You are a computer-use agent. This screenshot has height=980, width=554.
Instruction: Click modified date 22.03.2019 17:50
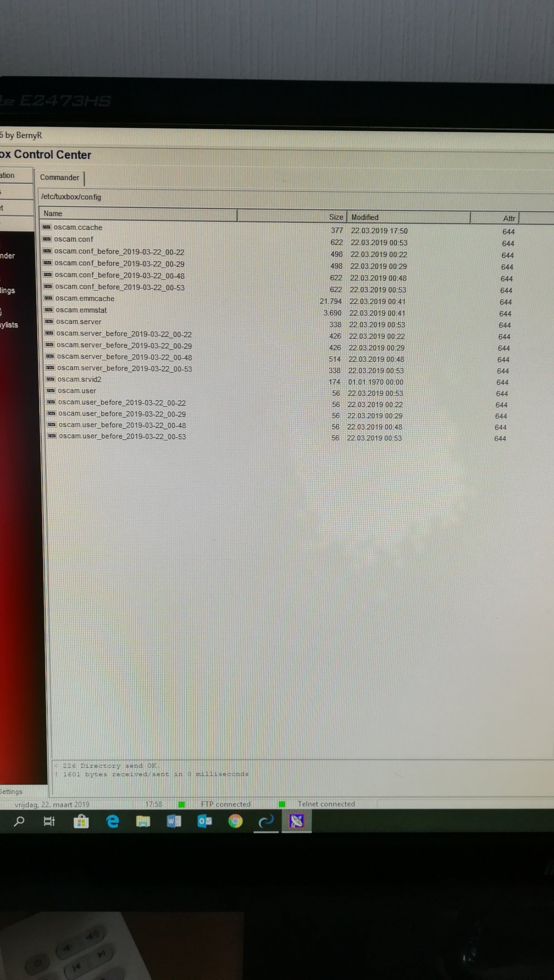click(379, 231)
